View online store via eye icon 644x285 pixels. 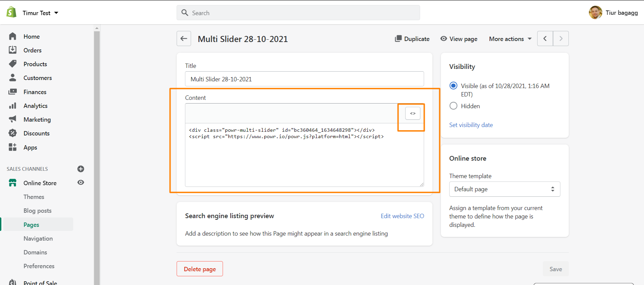point(81,182)
